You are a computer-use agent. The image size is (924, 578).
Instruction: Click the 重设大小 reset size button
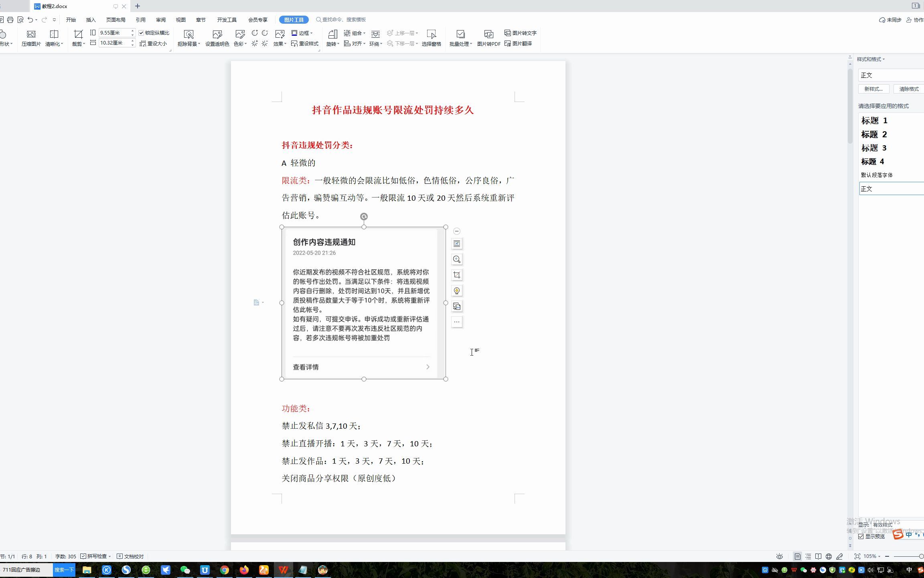click(x=153, y=43)
